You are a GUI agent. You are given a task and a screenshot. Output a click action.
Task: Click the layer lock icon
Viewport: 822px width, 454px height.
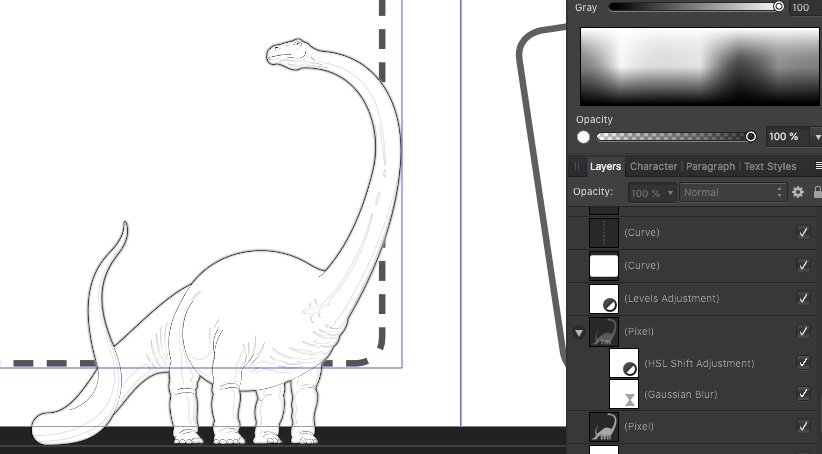click(x=818, y=192)
